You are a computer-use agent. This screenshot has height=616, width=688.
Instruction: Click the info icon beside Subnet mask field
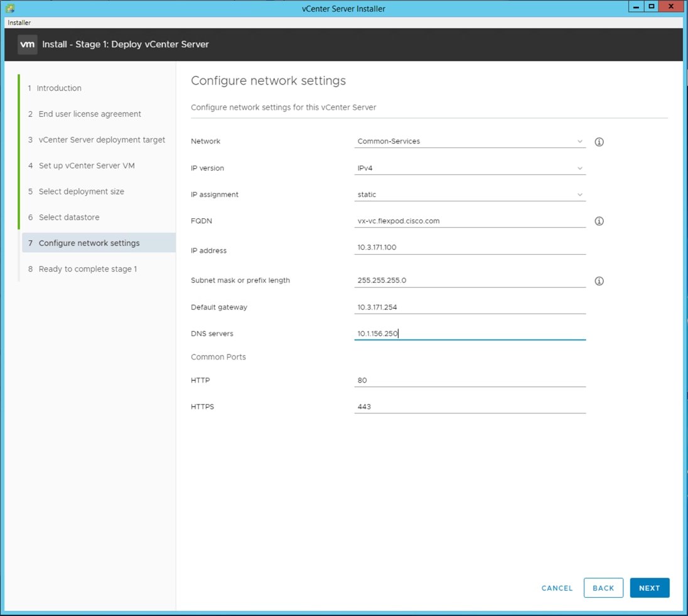point(599,281)
